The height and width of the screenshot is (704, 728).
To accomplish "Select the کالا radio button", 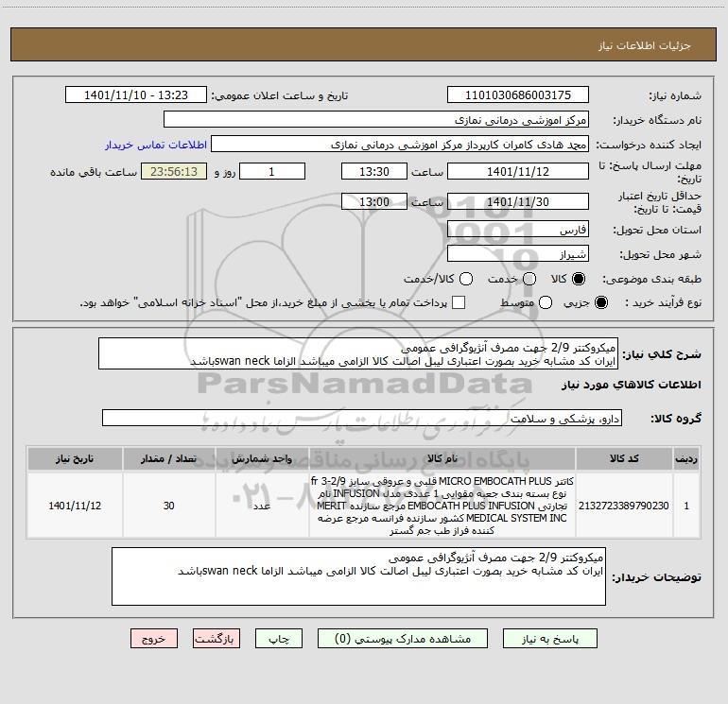I will click(579, 279).
